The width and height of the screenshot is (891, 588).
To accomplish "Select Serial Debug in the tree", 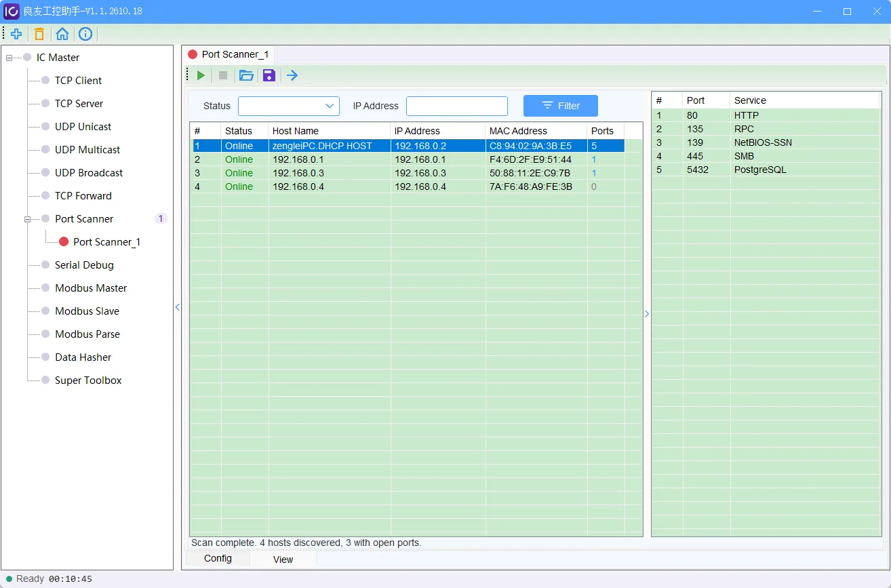I will click(84, 265).
